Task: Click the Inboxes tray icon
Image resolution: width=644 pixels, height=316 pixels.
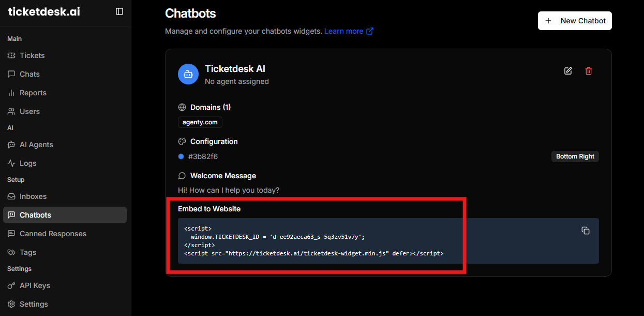Action: (x=11, y=196)
